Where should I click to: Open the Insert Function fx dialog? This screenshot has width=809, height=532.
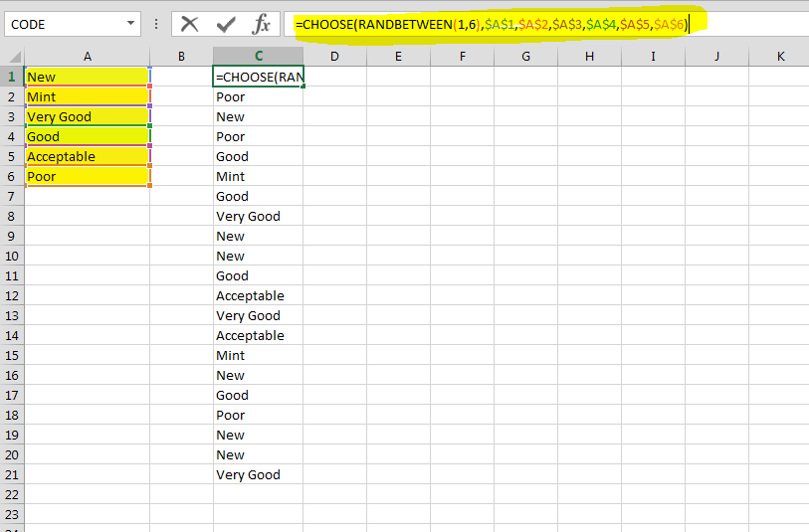click(261, 24)
